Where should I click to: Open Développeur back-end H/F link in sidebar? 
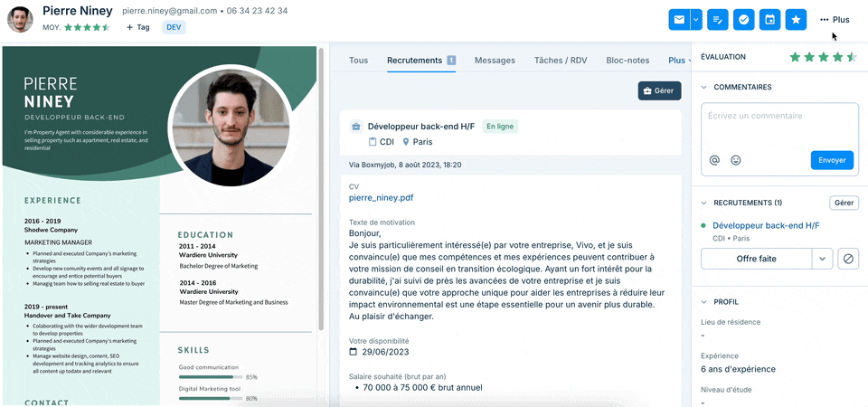pyautogui.click(x=766, y=225)
